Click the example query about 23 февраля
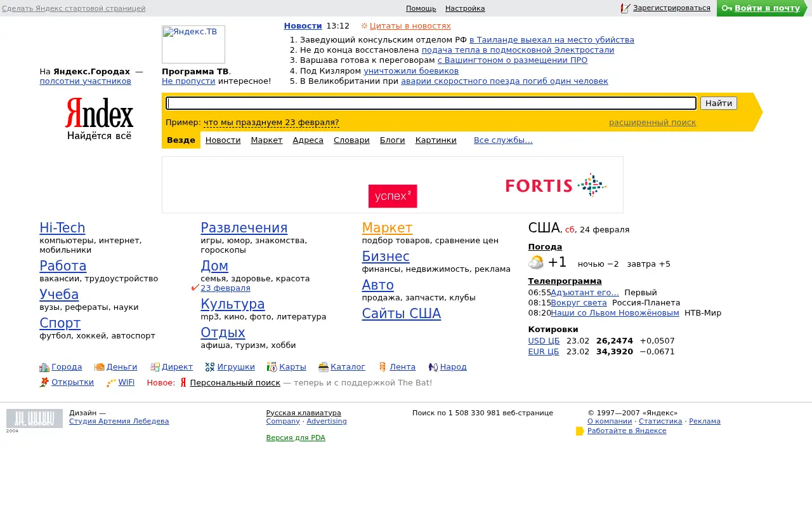The image size is (812, 508). 272,123
